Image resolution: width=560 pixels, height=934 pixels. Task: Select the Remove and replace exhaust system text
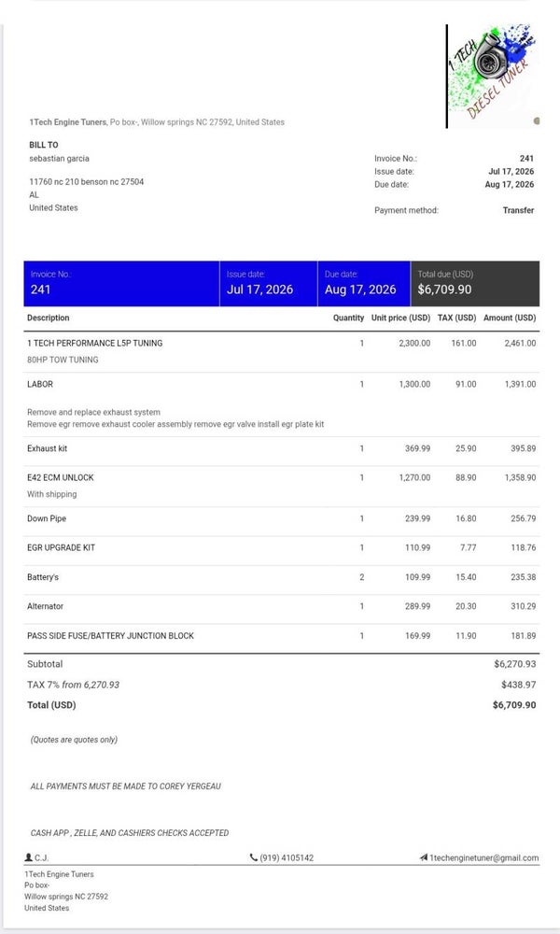pyautogui.click(x=93, y=412)
